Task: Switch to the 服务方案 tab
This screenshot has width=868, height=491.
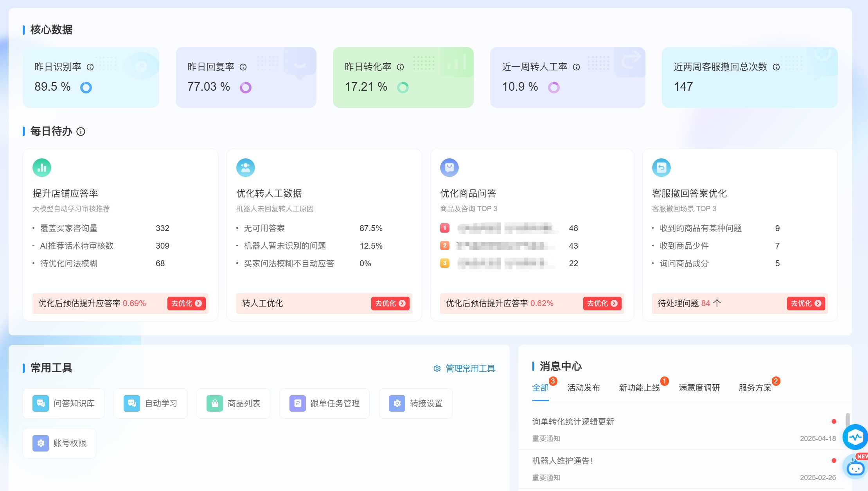Action: point(755,388)
